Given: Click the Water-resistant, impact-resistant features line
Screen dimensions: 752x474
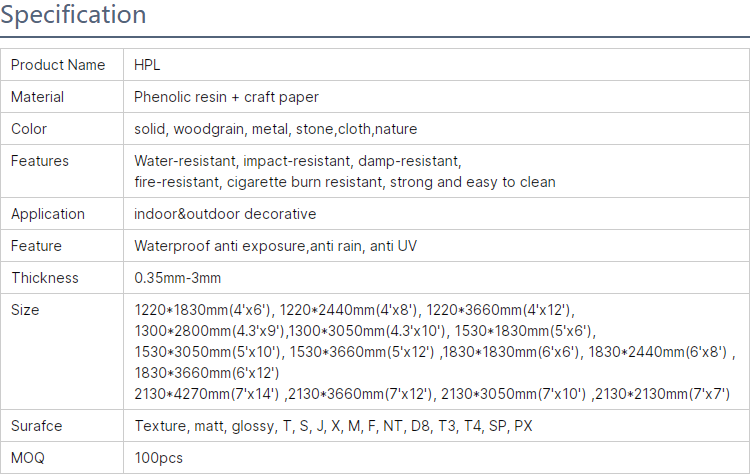Looking at the screenshot, I should (x=298, y=160).
